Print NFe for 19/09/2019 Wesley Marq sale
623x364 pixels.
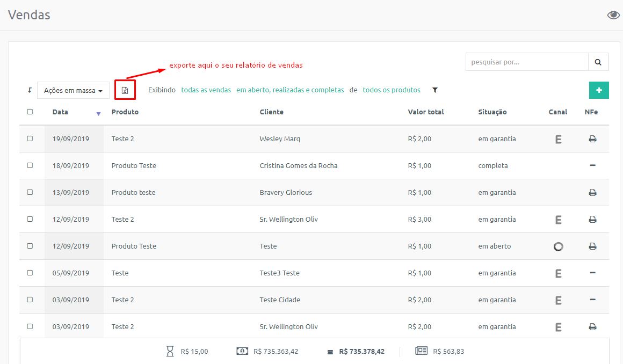point(592,139)
